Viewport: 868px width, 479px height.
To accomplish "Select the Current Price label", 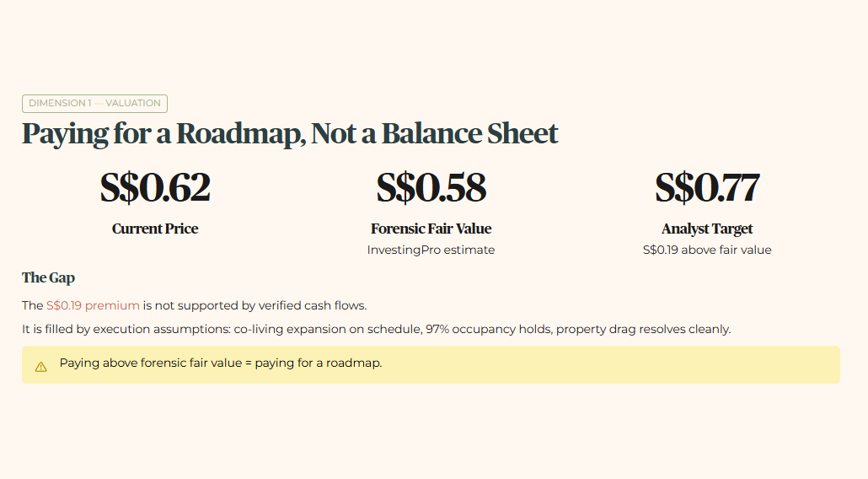I will [x=155, y=229].
